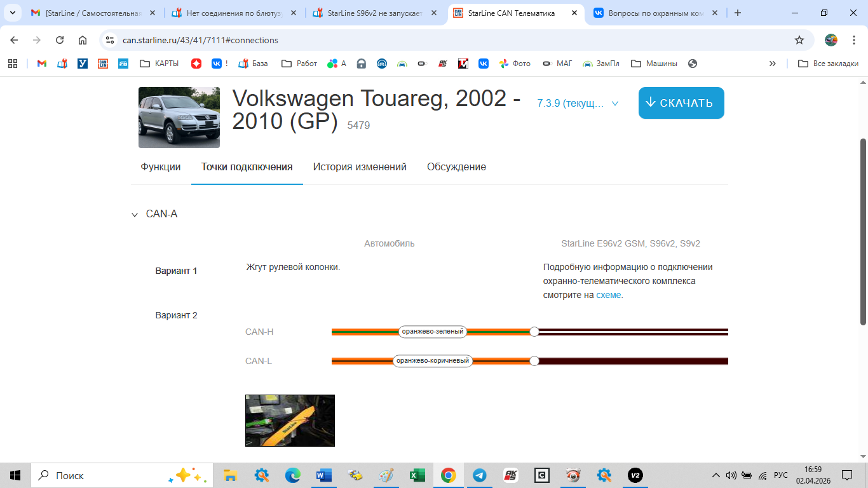
Task: Open the «История изменений» tab
Action: (359, 166)
